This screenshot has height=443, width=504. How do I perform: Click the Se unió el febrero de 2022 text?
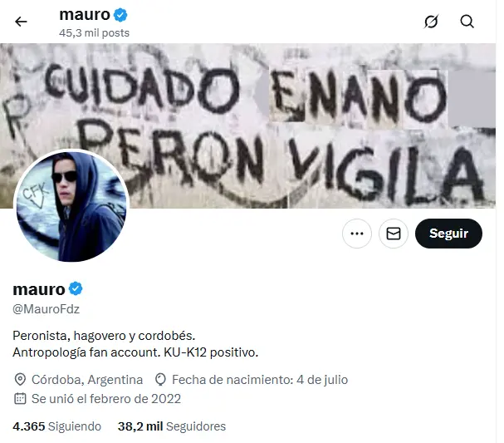[x=106, y=399]
